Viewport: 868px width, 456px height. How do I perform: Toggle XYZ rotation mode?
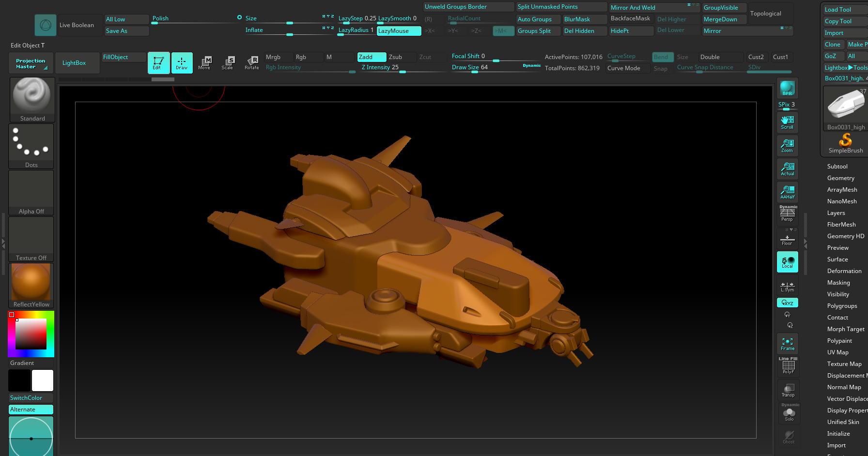(x=787, y=303)
